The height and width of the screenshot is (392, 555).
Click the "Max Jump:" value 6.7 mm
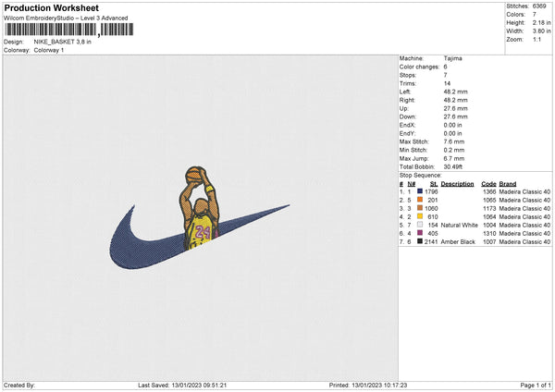454,158
